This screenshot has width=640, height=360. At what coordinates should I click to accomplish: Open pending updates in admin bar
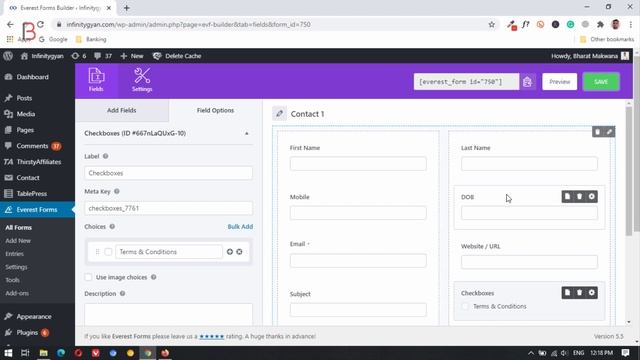[79, 56]
